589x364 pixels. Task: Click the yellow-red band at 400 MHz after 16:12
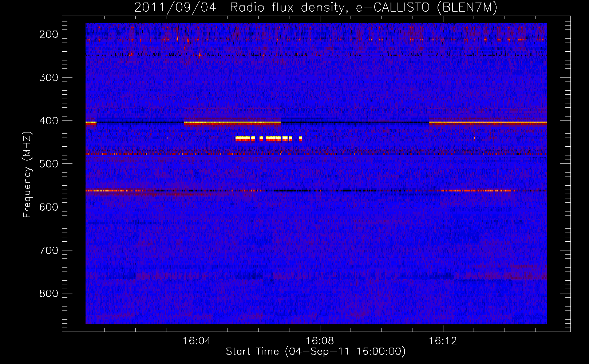488,123
